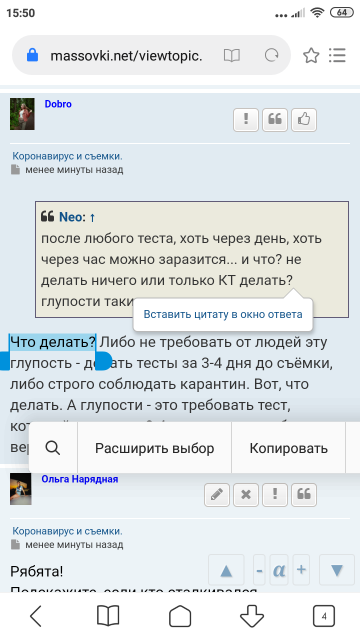
Task: Open bookmarks book icon in bottom bar
Action: [108, 616]
